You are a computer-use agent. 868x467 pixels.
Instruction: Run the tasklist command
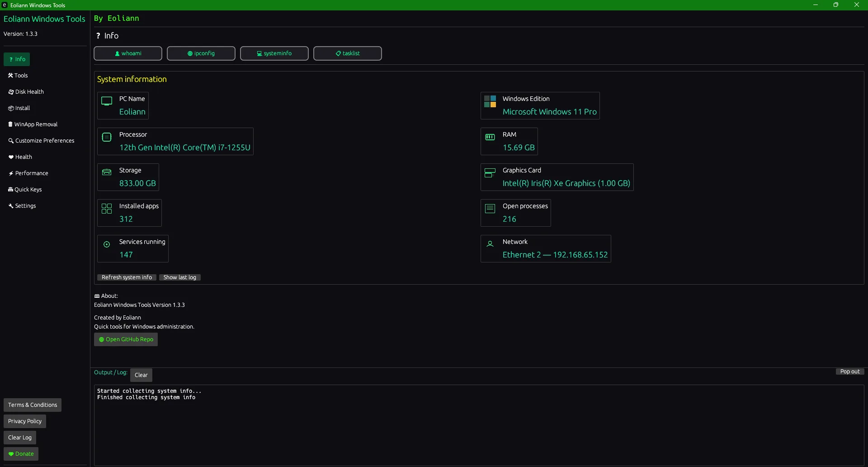click(x=347, y=53)
